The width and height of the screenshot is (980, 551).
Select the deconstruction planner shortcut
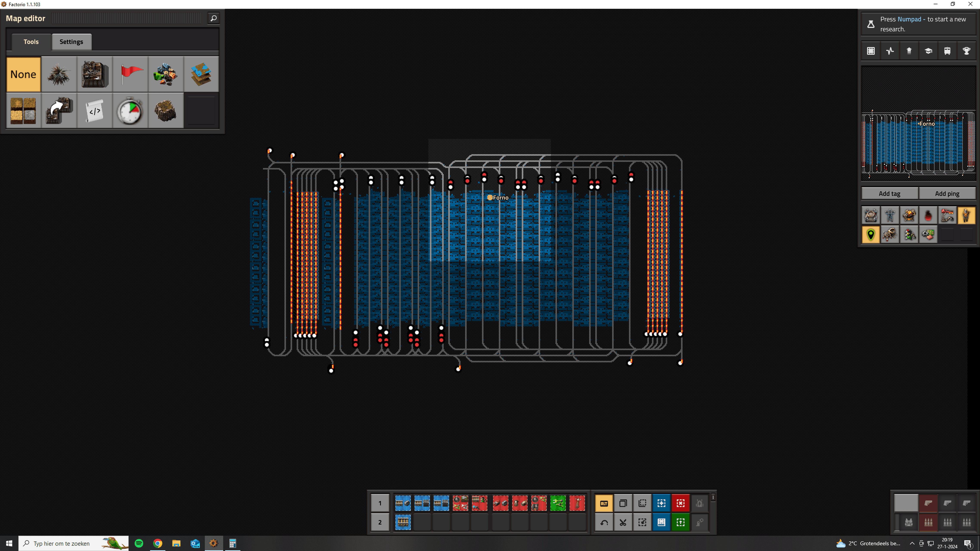coord(681,503)
